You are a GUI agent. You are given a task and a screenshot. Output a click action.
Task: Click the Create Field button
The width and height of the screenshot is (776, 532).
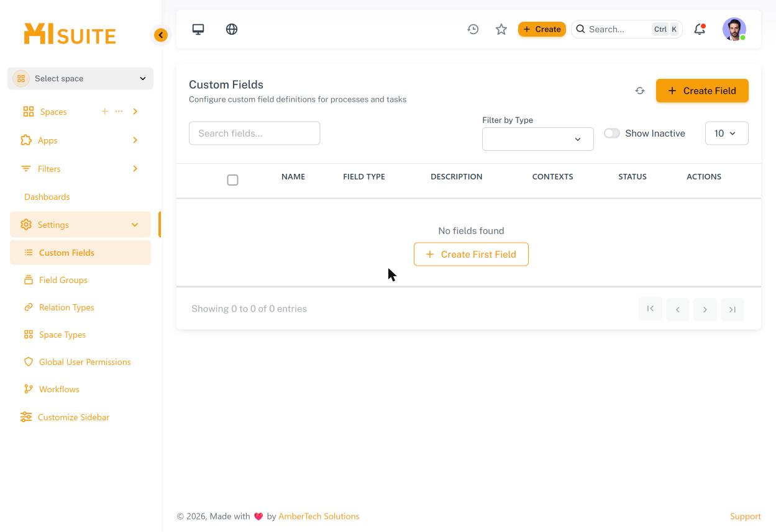(702, 91)
